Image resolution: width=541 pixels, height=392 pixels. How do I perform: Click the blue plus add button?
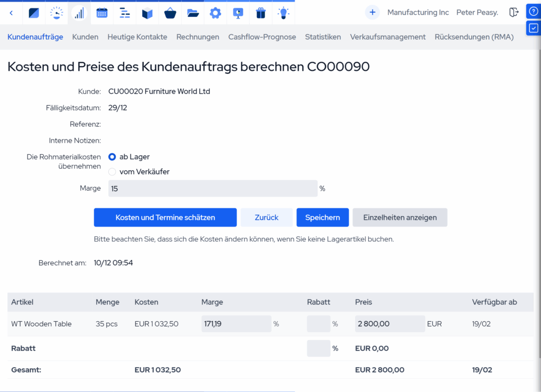pyautogui.click(x=372, y=12)
